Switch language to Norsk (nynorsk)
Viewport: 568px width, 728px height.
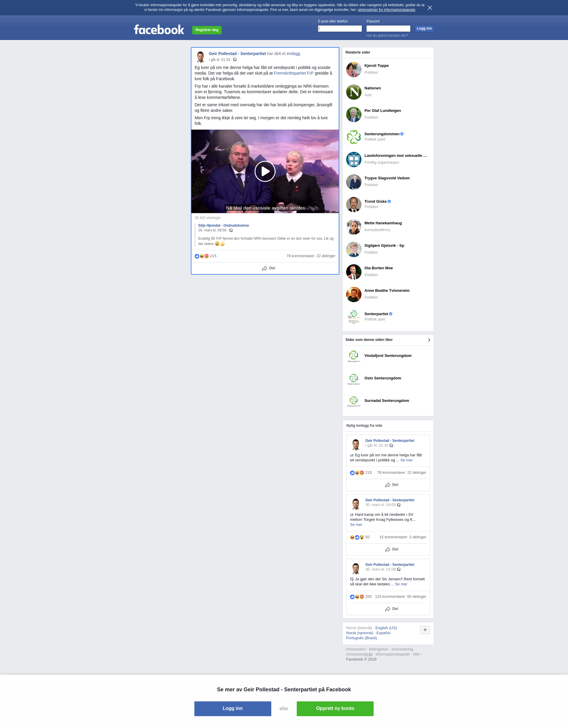point(359,633)
